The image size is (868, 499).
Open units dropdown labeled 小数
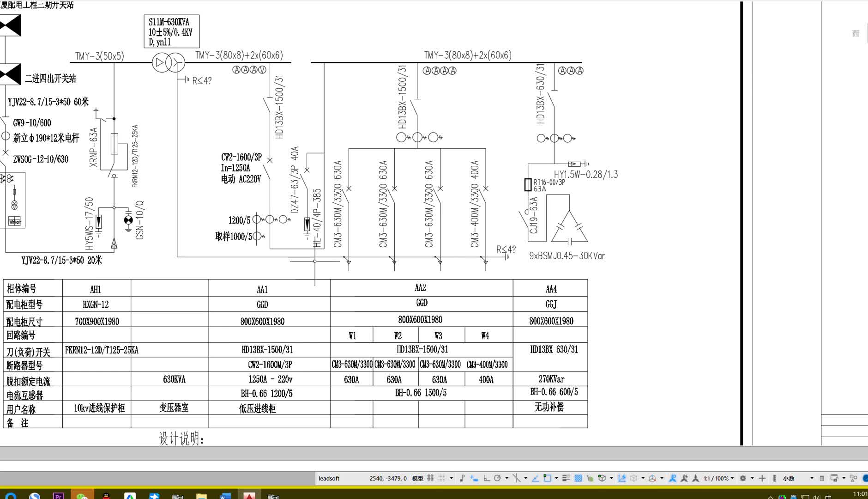(x=798, y=478)
